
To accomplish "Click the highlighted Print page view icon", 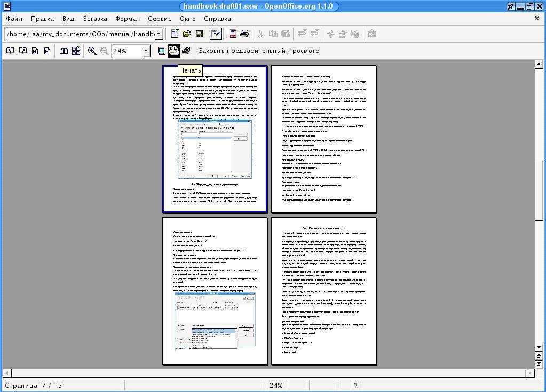I will click(x=174, y=51).
